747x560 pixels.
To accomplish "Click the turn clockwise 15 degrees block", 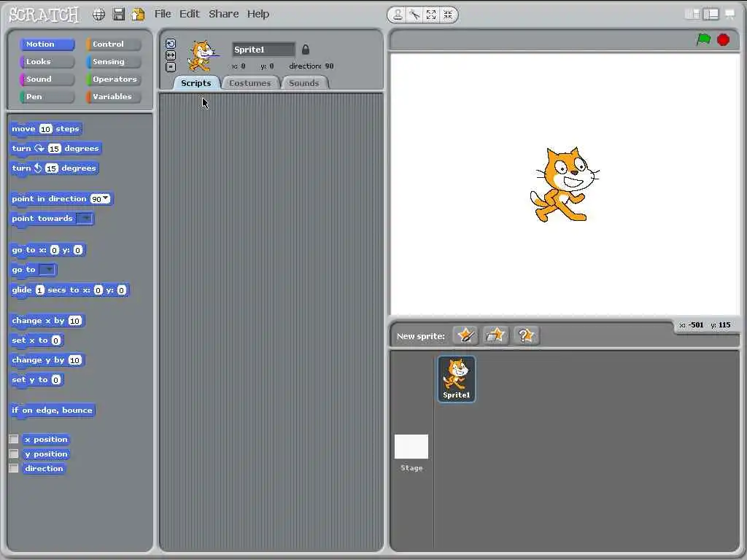I will [55, 149].
